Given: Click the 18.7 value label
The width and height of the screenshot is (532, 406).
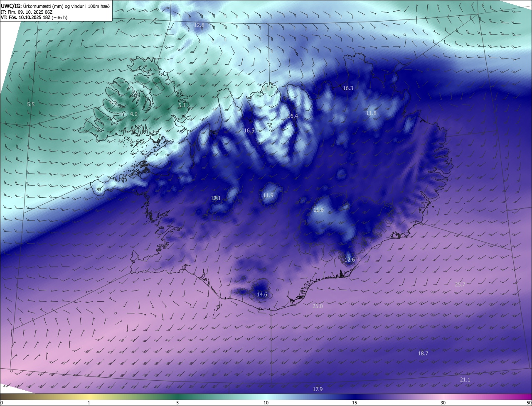Looking at the screenshot, I should tap(423, 354).
